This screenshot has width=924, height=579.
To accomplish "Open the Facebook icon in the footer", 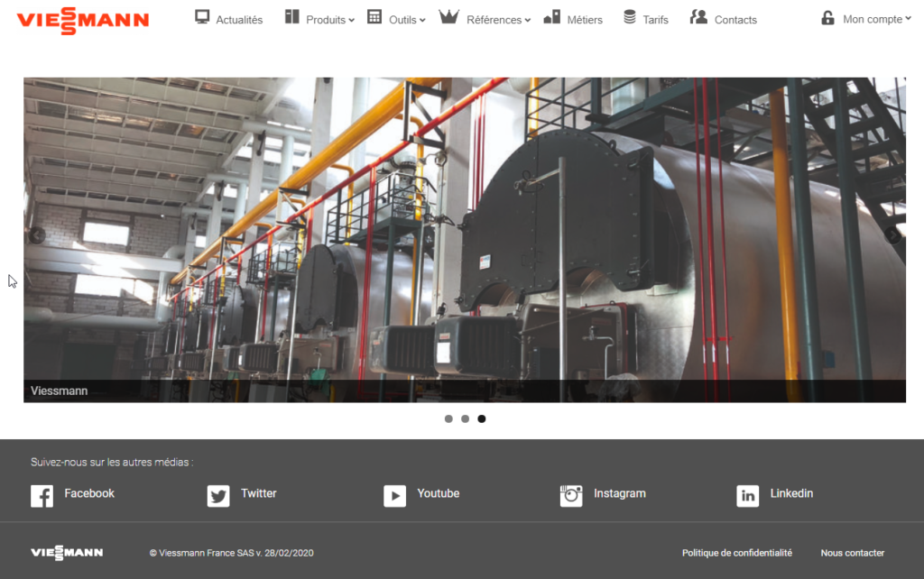I will (x=42, y=495).
